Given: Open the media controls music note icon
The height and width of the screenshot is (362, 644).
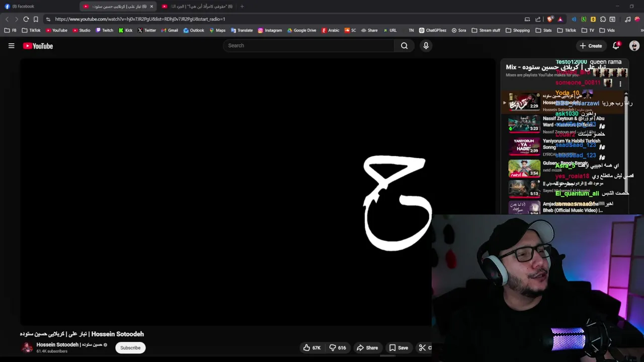Looking at the screenshot, I should (627, 19).
